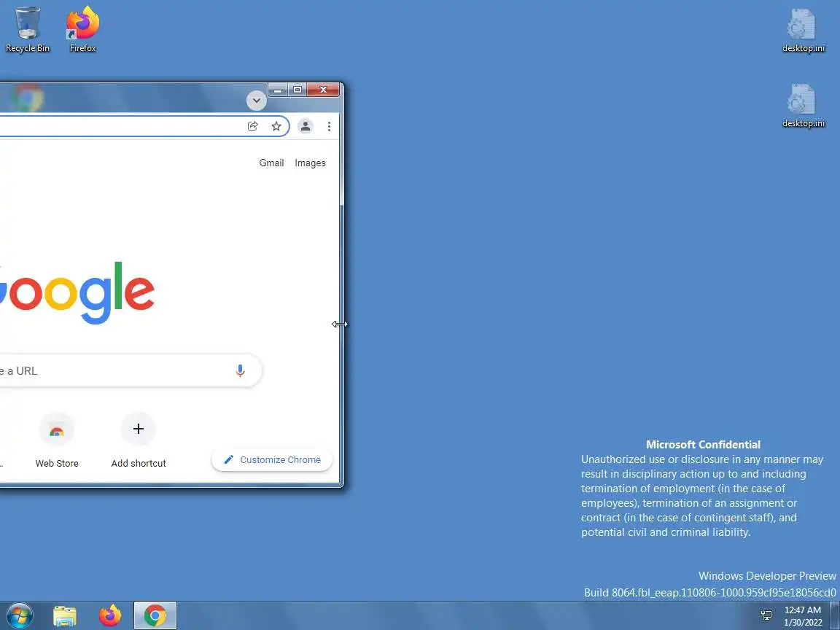Screen dimensions: 840x630
Task: Select the lower desktop.ini file icon
Action: (803, 106)
